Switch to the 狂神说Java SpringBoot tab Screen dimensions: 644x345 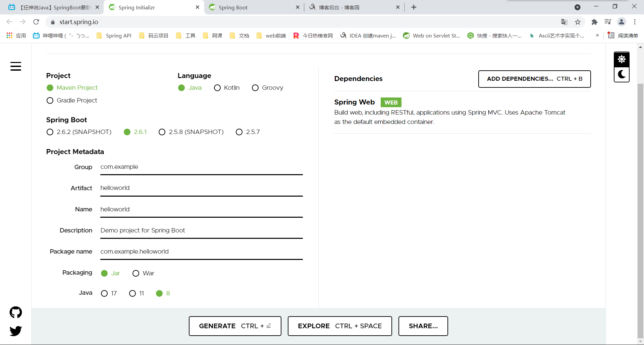tap(52, 7)
